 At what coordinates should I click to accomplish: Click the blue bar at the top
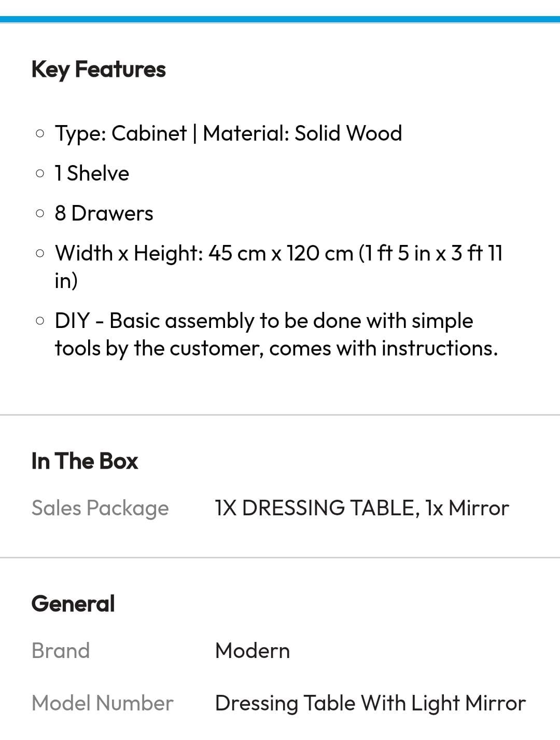[280, 19]
